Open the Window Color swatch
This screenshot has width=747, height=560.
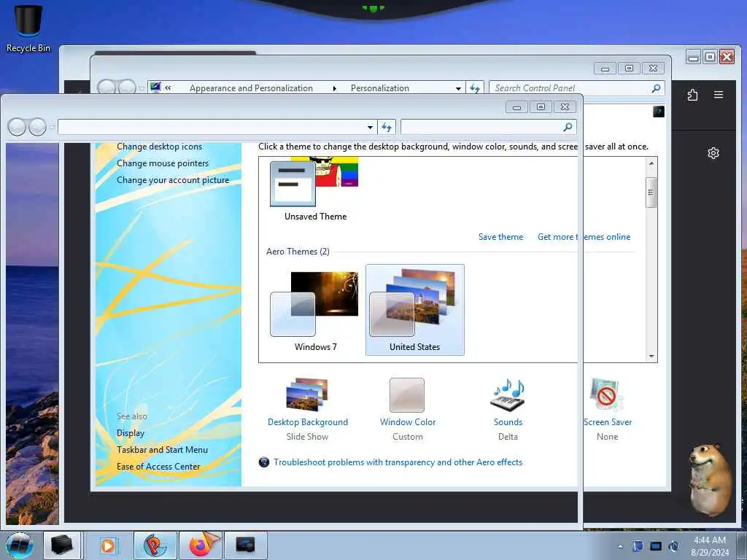click(407, 394)
